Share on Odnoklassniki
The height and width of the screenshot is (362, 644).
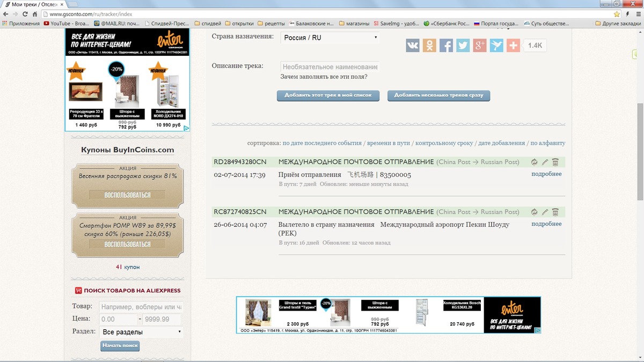tap(429, 46)
